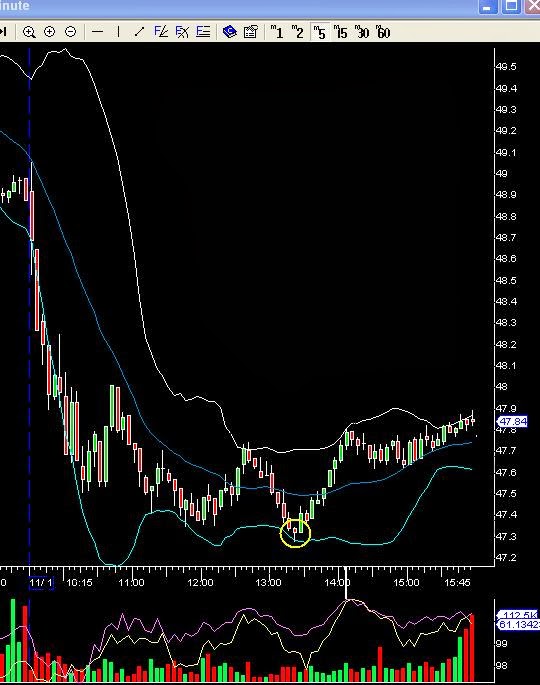This screenshot has width=540, height=685.
Task: Open the chart properties clipboard icon
Action: [251, 32]
